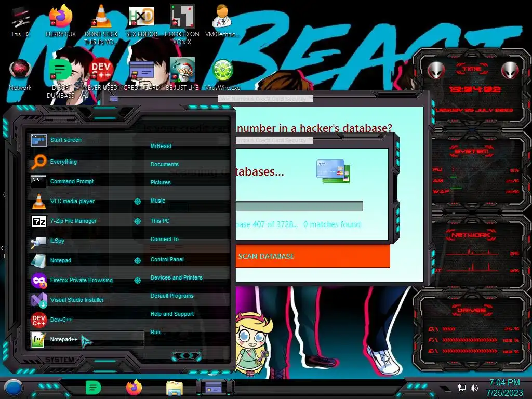The image size is (532, 399).
Task: Select Connect To in start menu
Action: pos(164,239)
